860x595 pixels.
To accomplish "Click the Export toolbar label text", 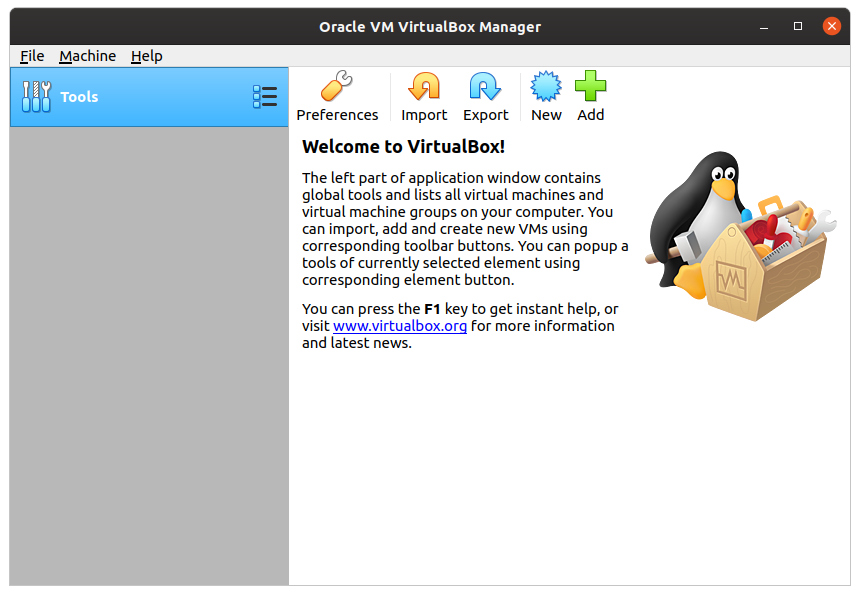I will (x=485, y=114).
